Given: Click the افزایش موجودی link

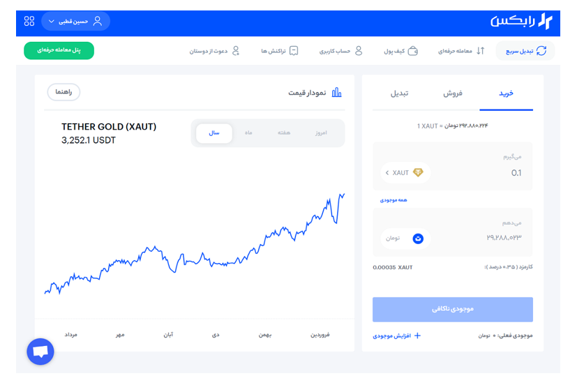Looking at the screenshot, I should click(x=397, y=336).
